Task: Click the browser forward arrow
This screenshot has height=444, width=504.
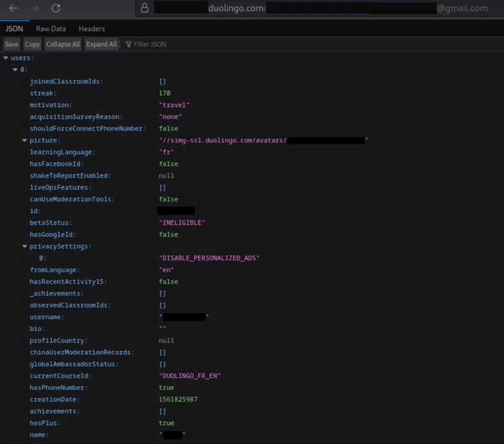Action: pos(34,9)
